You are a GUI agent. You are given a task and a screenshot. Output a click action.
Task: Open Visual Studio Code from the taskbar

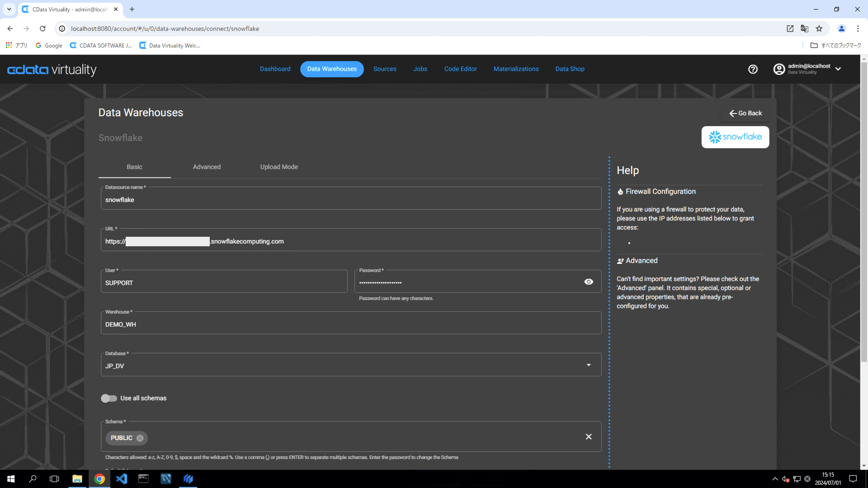[x=122, y=479]
